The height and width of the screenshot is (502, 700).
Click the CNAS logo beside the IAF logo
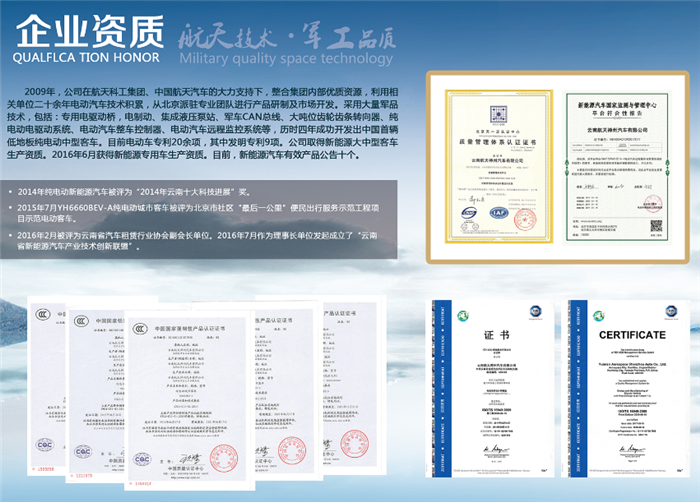click(x=469, y=213)
